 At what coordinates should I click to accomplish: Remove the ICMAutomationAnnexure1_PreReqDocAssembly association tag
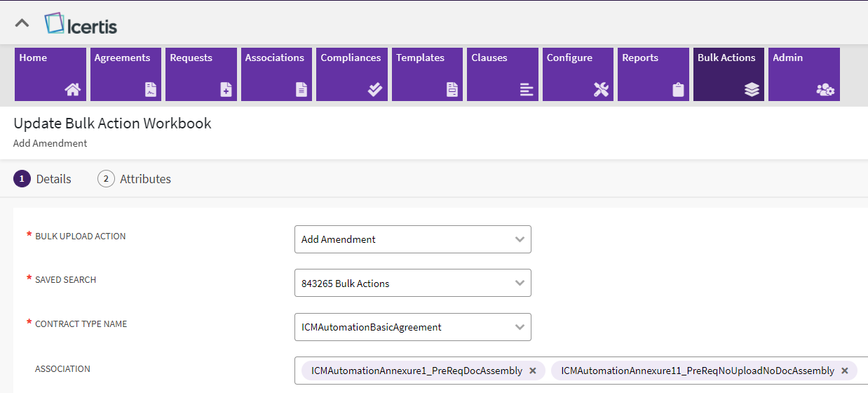click(533, 371)
